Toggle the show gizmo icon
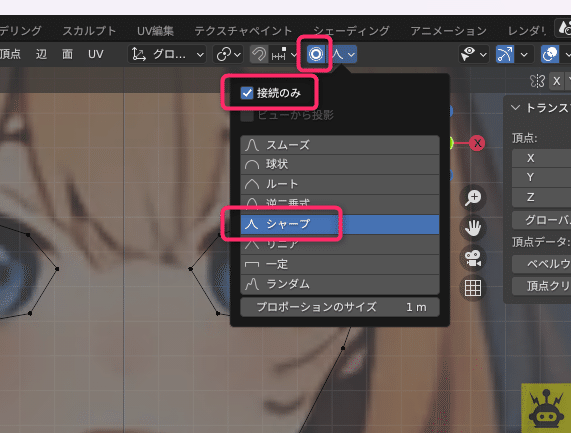Viewport: 571px width, 433px height. [505, 54]
